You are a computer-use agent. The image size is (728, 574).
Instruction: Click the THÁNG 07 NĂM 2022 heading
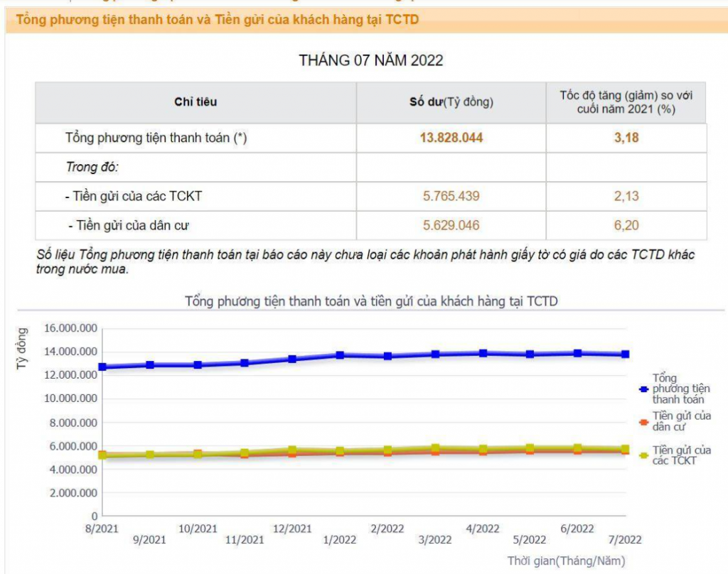tap(370, 60)
